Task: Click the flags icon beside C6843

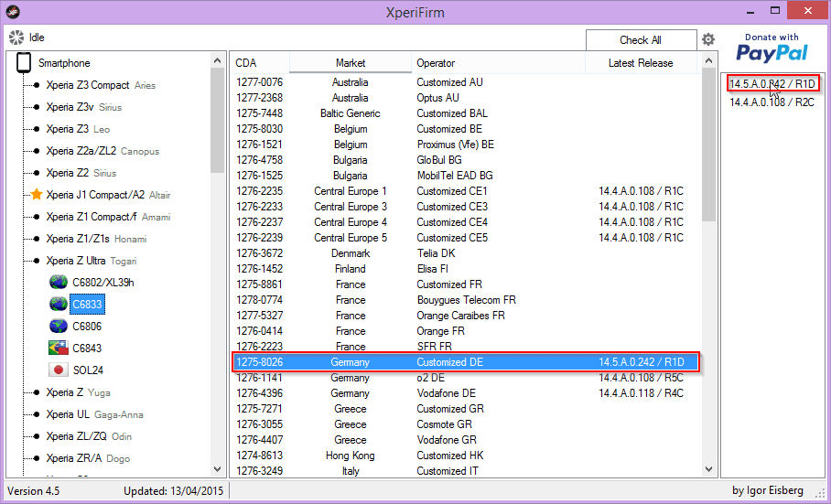Action: (59, 349)
